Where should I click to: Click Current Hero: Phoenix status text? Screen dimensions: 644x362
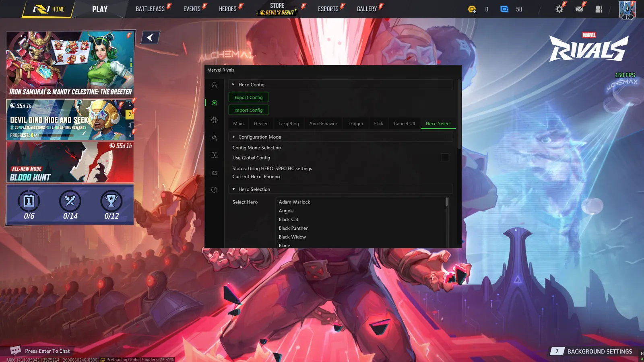point(256,177)
